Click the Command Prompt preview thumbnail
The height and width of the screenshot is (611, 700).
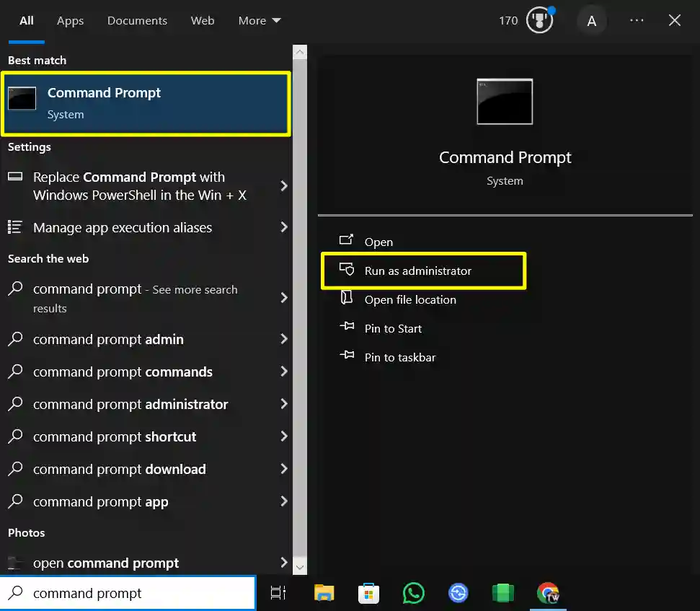pyautogui.click(x=504, y=101)
